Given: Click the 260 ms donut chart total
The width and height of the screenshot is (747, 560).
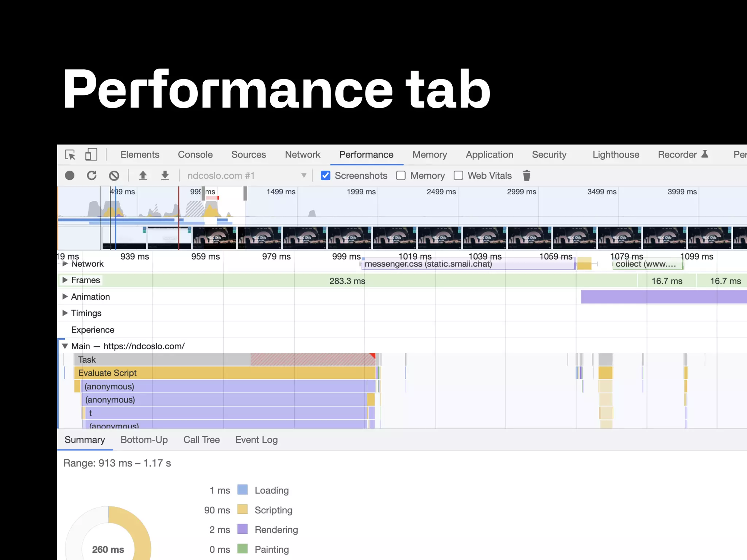Looking at the screenshot, I should [x=108, y=549].
